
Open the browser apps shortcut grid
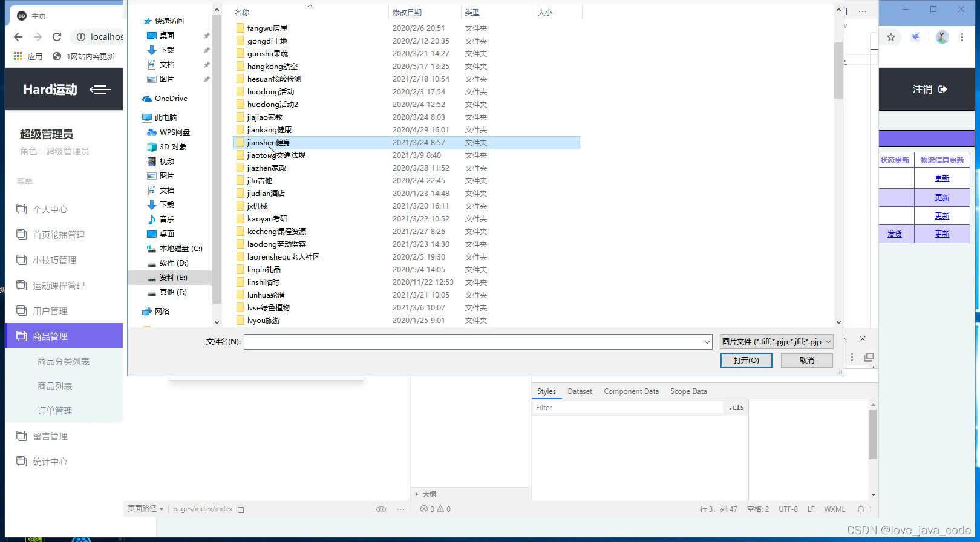click(x=18, y=56)
